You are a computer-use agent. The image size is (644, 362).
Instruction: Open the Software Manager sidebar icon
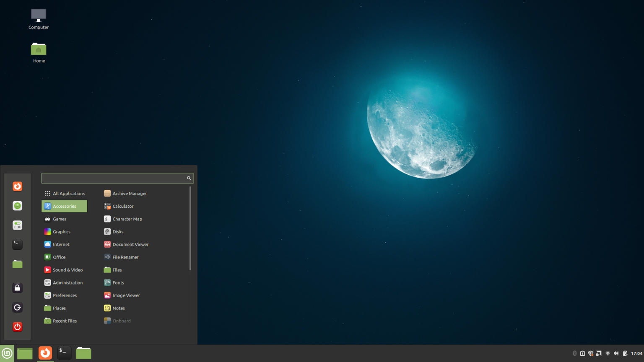click(17, 206)
